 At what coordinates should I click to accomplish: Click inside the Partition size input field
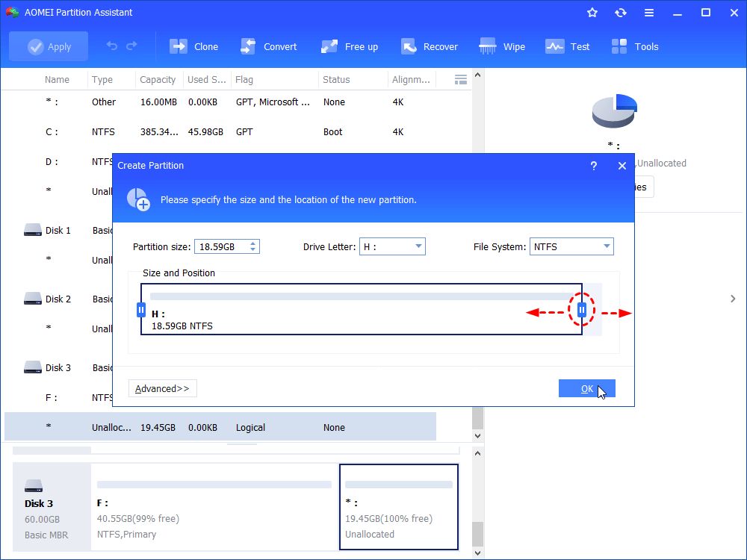click(222, 246)
